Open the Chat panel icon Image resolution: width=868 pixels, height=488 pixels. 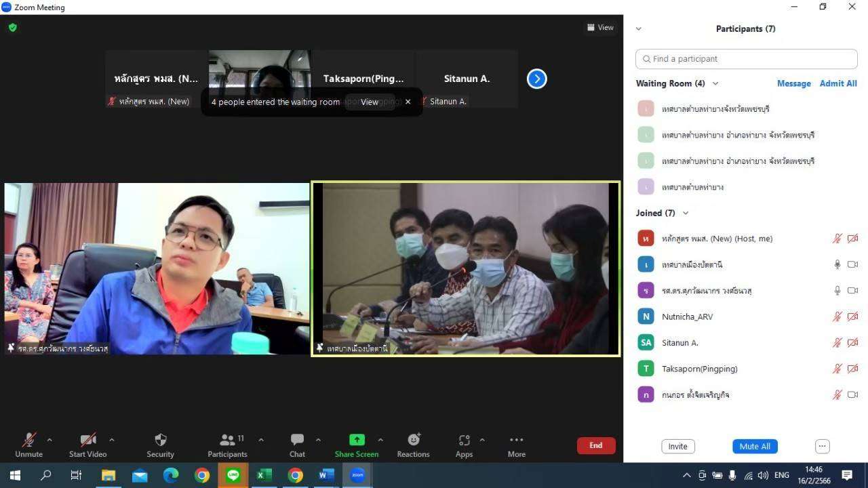pos(297,441)
